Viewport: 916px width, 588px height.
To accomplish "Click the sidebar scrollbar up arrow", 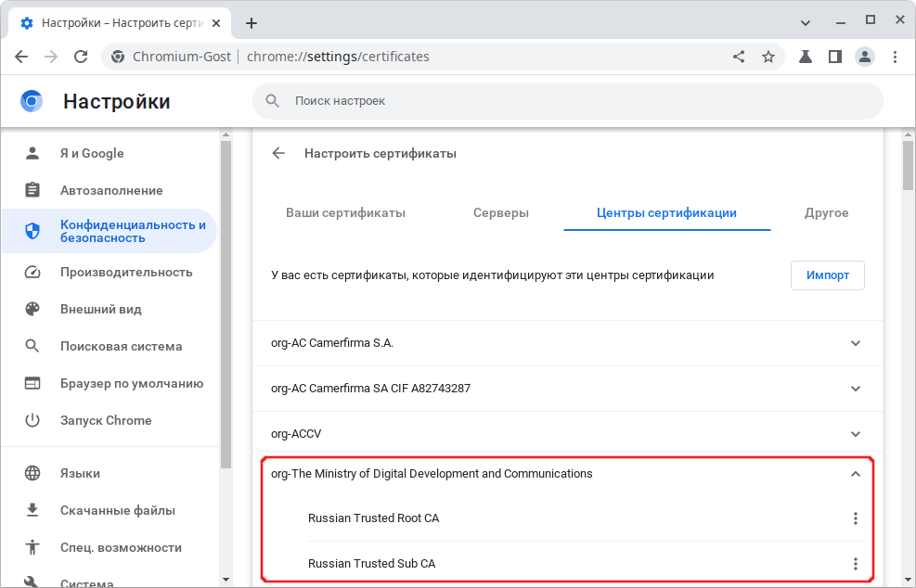I will pos(226,134).
